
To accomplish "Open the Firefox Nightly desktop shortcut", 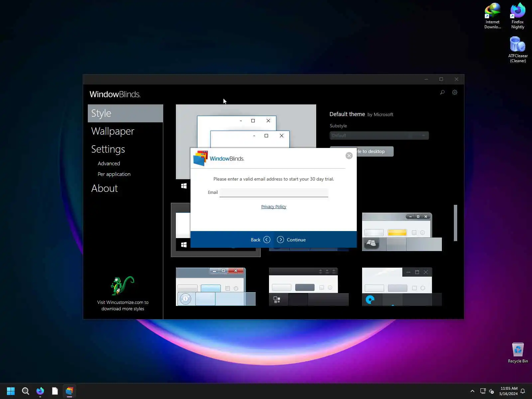I will pos(518,16).
